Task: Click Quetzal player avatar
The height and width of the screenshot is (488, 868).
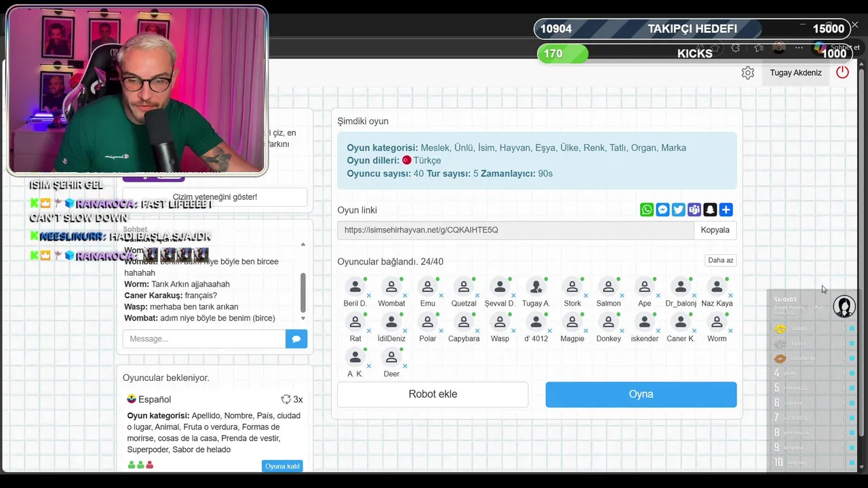Action: tap(464, 287)
